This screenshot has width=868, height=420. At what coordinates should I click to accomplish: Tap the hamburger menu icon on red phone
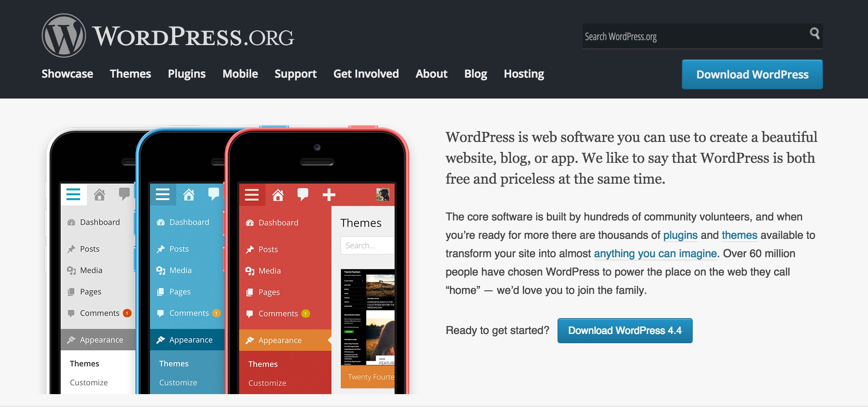[252, 195]
